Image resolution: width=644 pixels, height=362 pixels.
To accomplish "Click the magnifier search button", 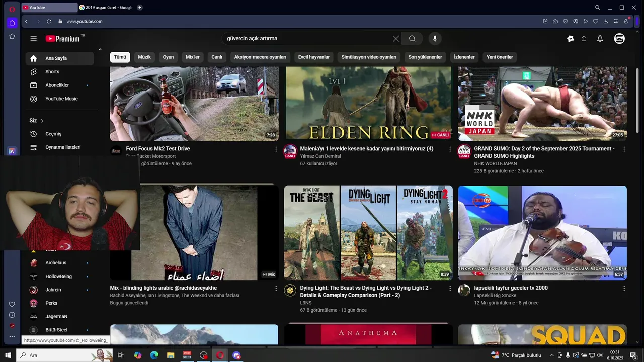I will [x=412, y=38].
